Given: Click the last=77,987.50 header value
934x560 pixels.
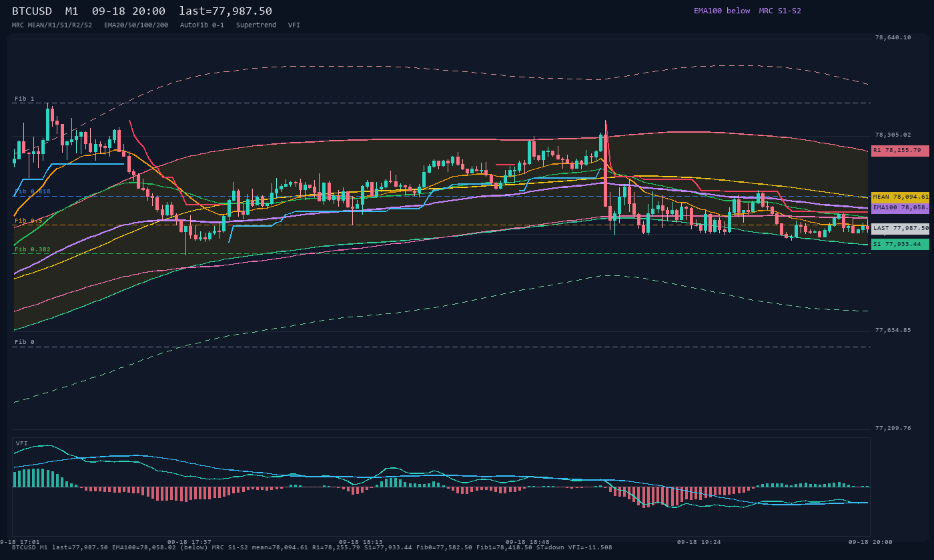Looking at the screenshot, I should [x=225, y=11].
